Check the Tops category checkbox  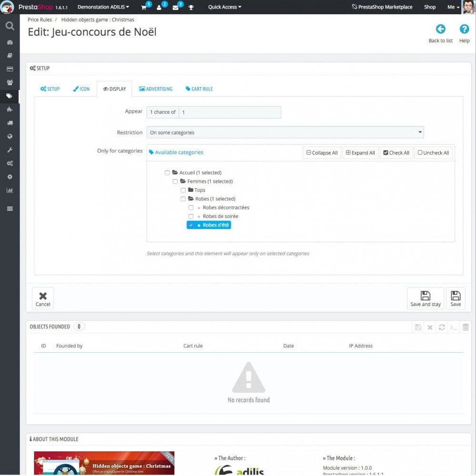(x=183, y=190)
